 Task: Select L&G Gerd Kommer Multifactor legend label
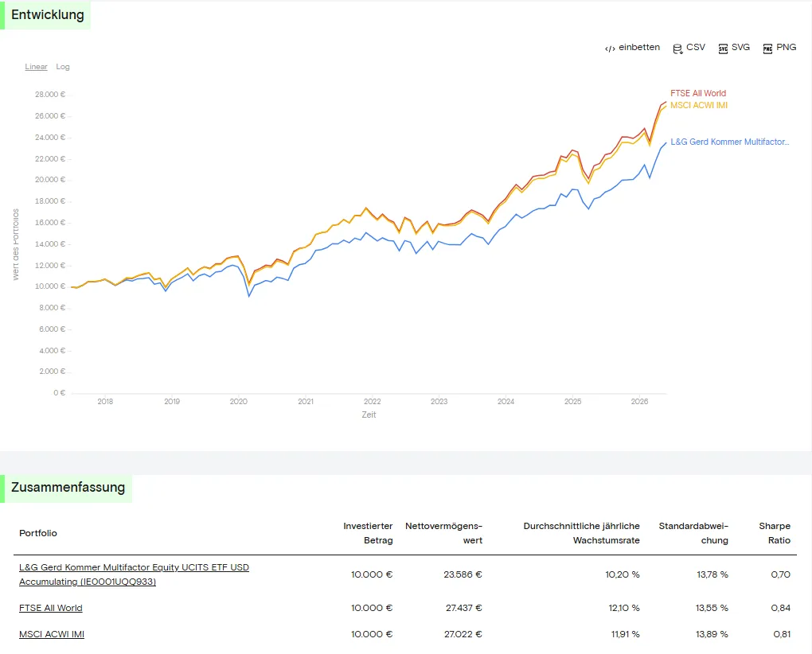click(730, 142)
